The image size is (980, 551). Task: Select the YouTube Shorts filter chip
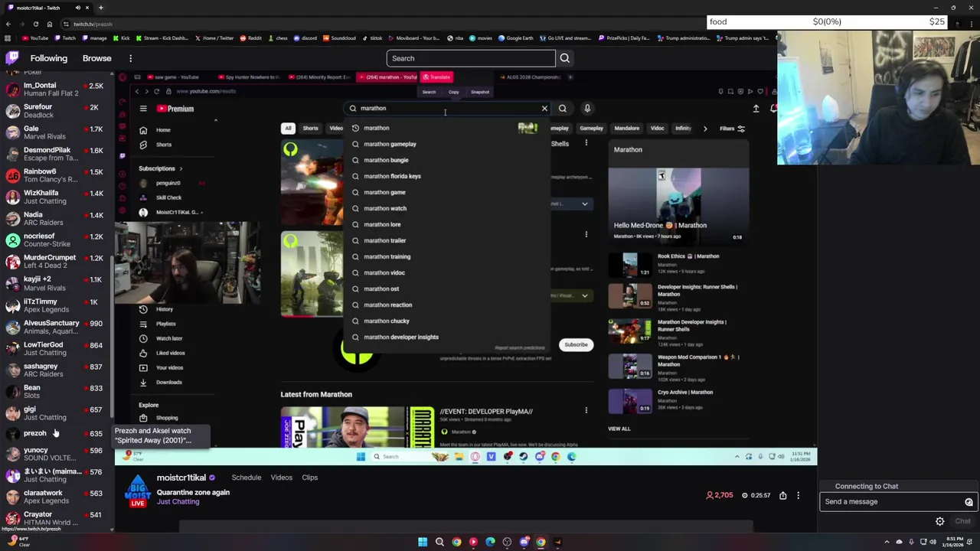tap(310, 129)
